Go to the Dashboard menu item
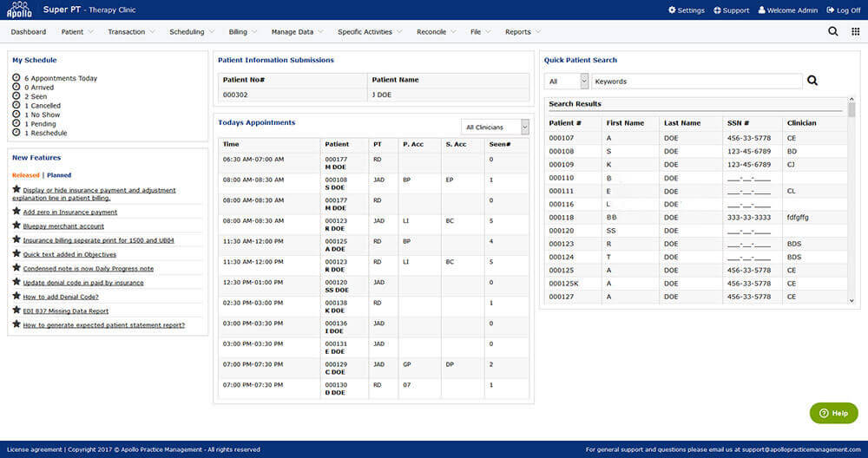 pos(29,32)
